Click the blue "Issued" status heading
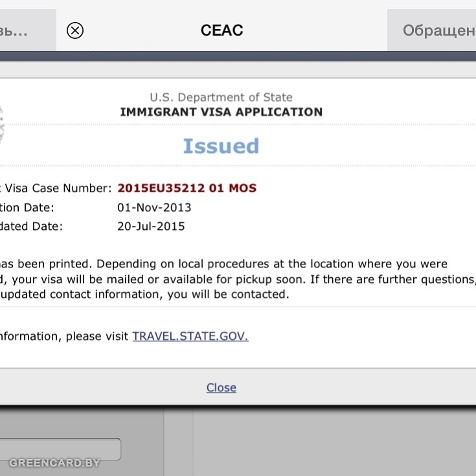 (x=221, y=146)
